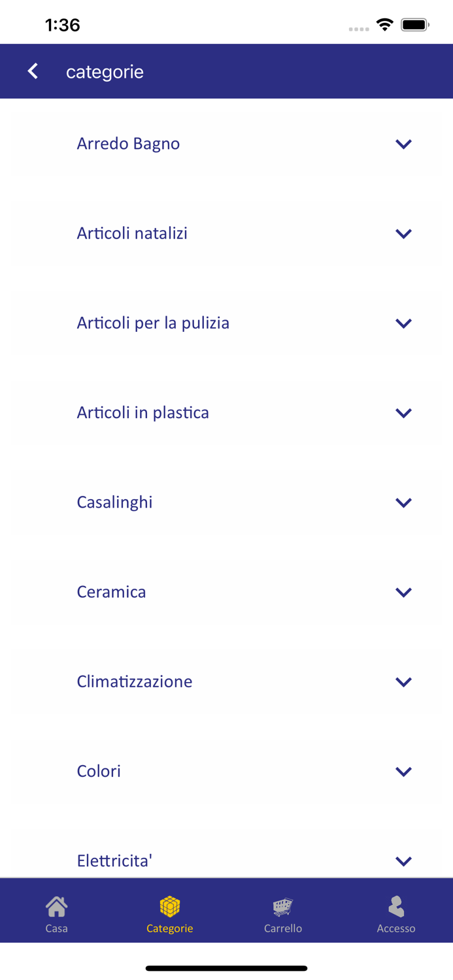Open the Ceramica category
Viewport: 453px width, 980px height.
click(226, 592)
